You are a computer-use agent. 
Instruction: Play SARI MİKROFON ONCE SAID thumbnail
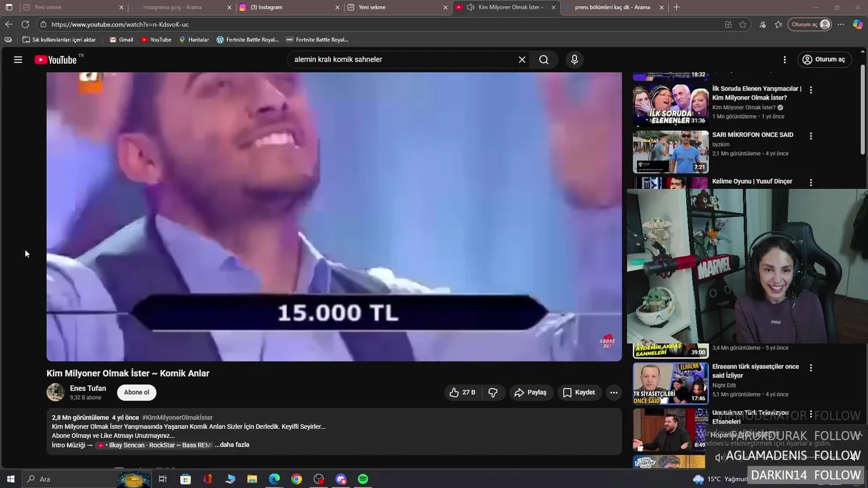click(x=671, y=151)
